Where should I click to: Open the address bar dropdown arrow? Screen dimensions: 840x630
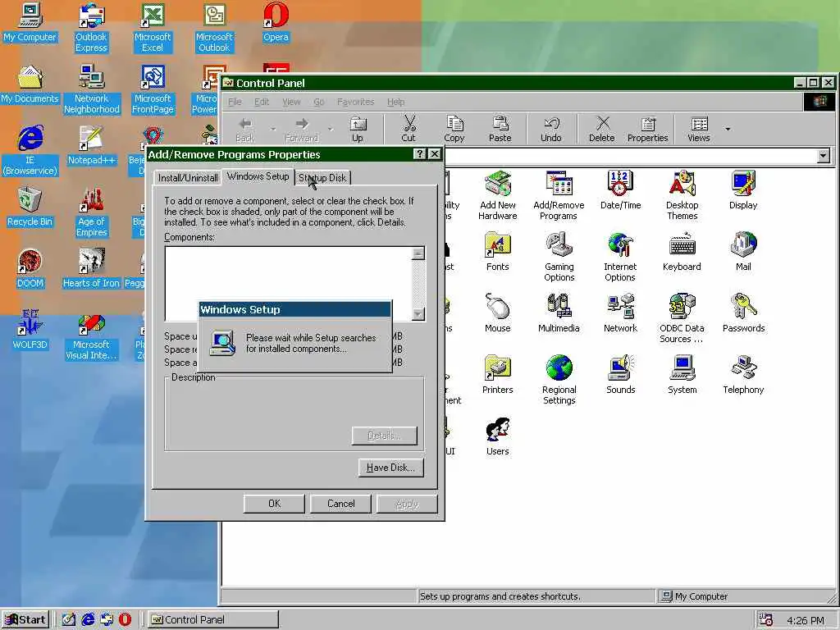click(824, 156)
